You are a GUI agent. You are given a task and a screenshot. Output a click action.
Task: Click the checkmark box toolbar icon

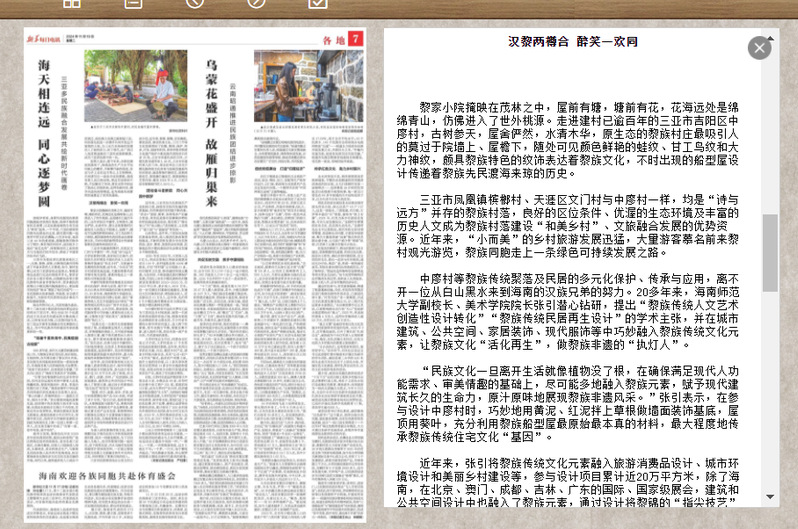317,3
